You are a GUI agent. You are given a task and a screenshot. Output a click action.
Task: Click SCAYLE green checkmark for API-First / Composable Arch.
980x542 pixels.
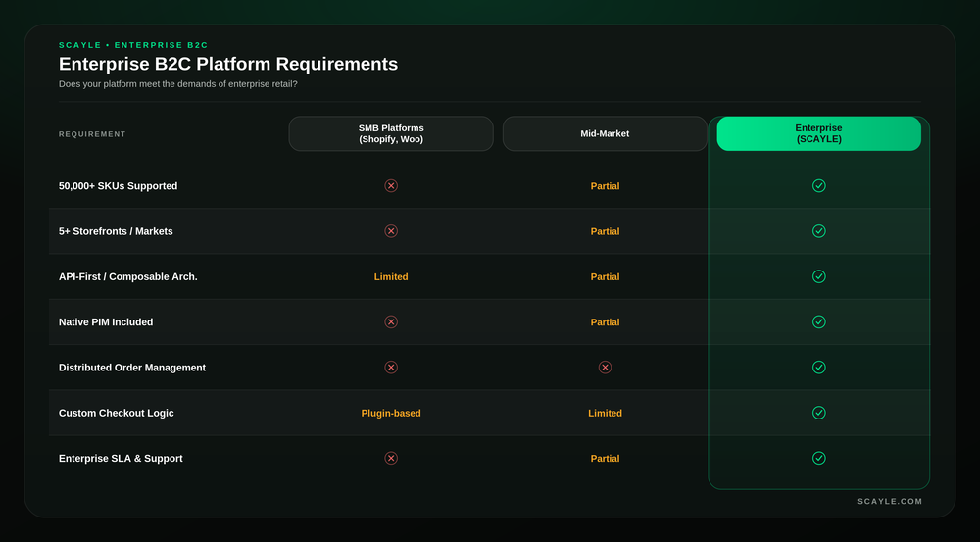(x=818, y=276)
